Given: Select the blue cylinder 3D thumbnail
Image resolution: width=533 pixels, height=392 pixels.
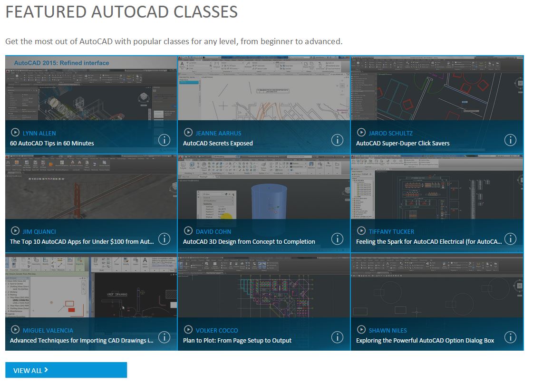Looking at the screenshot, I should 264,187.
